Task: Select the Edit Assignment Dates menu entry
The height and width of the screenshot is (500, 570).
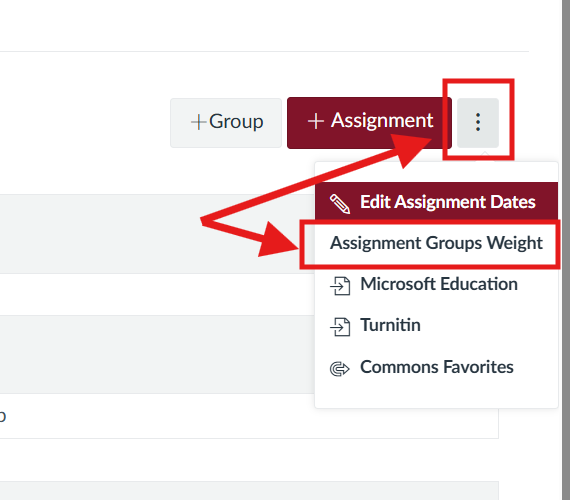Action: point(436,202)
